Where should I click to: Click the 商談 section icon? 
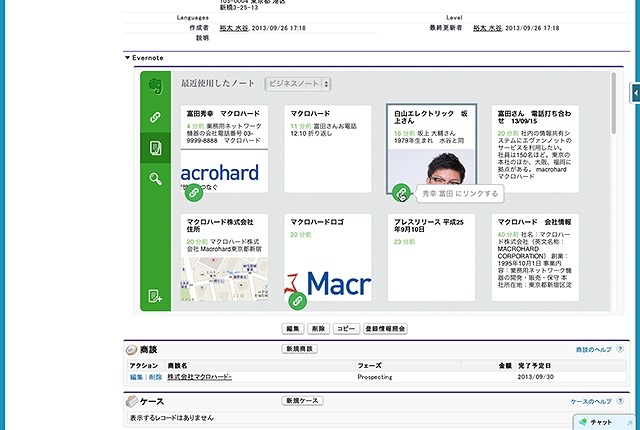pos(131,350)
